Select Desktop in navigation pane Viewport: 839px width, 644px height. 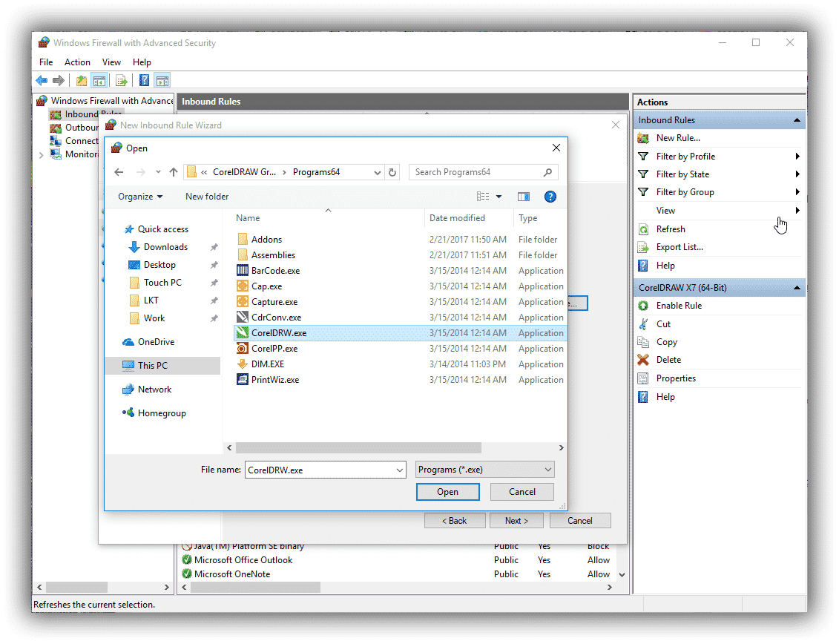[x=159, y=264]
